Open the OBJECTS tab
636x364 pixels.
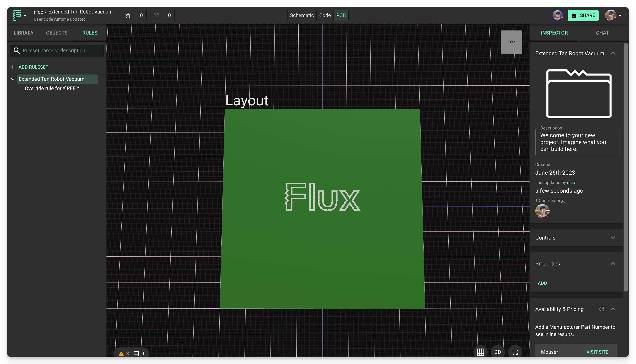(57, 33)
